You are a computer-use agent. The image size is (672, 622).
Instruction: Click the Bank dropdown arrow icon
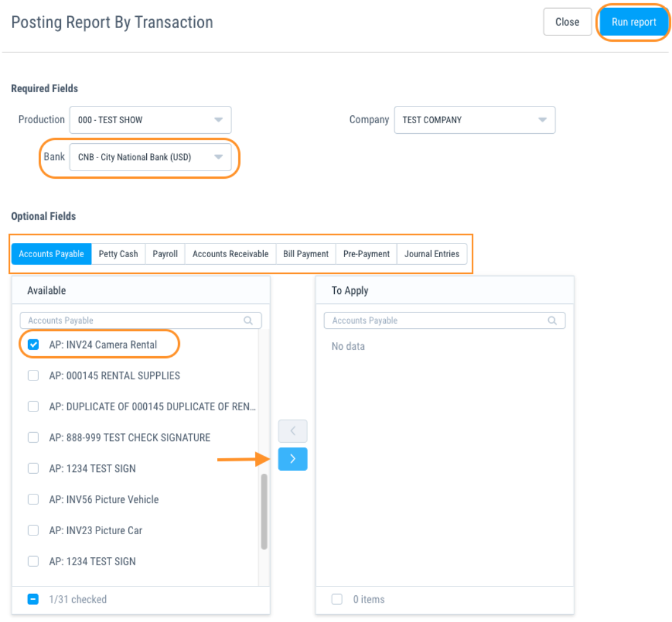pyautogui.click(x=218, y=157)
